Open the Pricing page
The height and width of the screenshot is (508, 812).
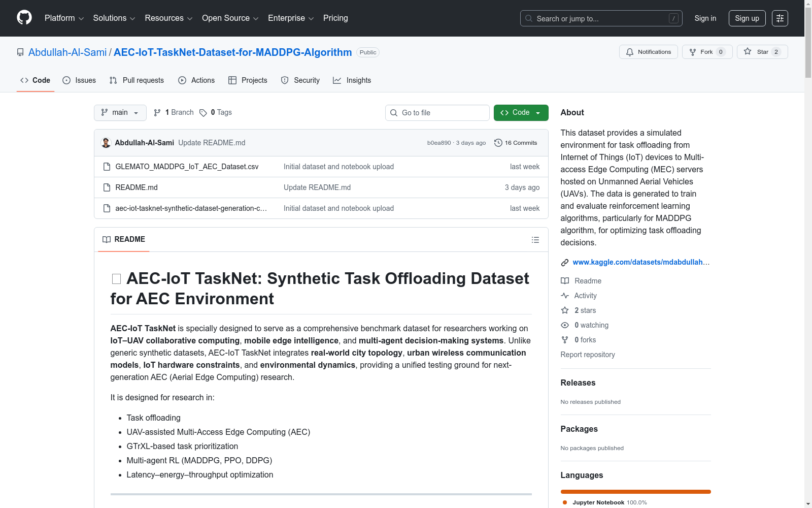(335, 18)
